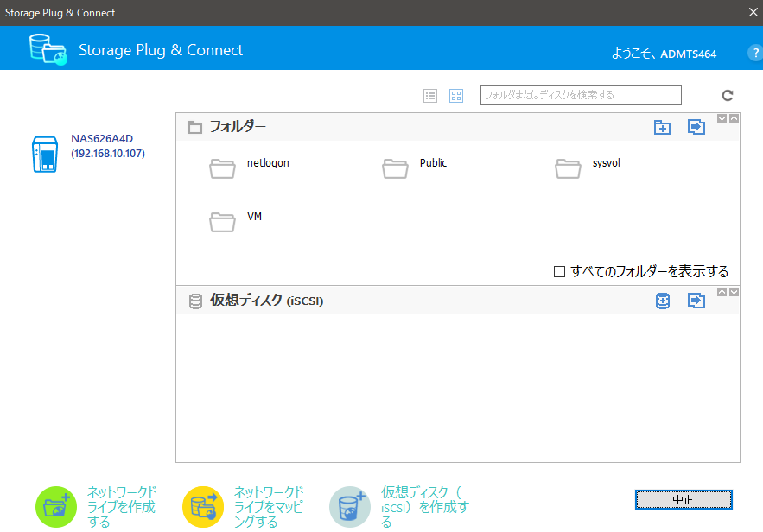
Task: Select the sysvol folder icon
Action: pyautogui.click(x=568, y=168)
